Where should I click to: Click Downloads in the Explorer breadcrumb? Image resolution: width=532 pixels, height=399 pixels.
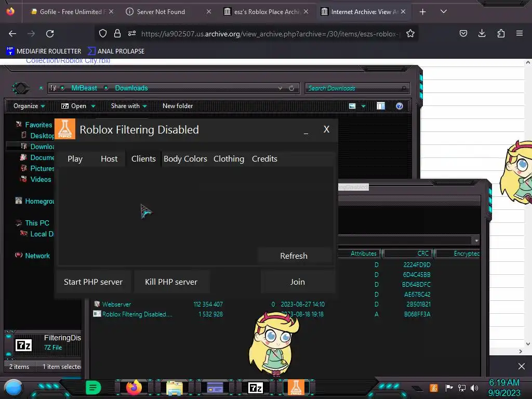tap(131, 88)
